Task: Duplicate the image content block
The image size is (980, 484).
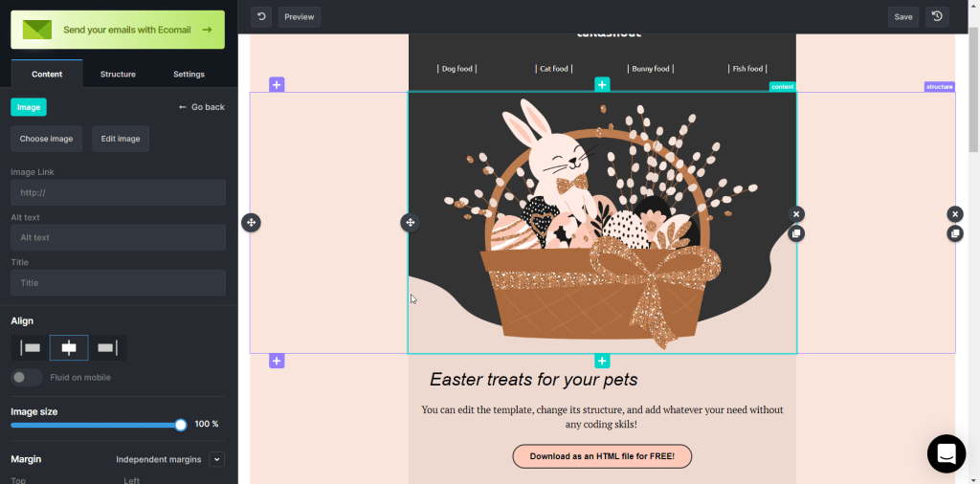Action: tap(795, 233)
